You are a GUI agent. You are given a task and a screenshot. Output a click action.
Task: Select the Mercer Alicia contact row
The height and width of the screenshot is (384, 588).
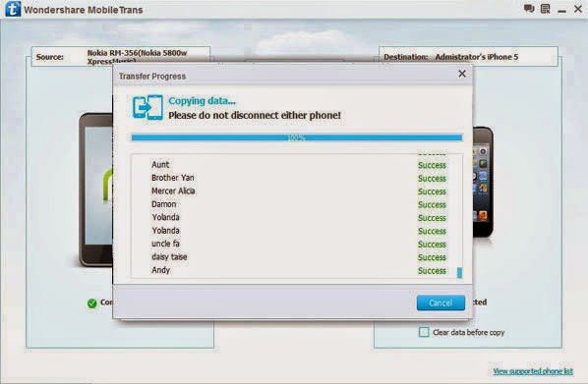297,192
